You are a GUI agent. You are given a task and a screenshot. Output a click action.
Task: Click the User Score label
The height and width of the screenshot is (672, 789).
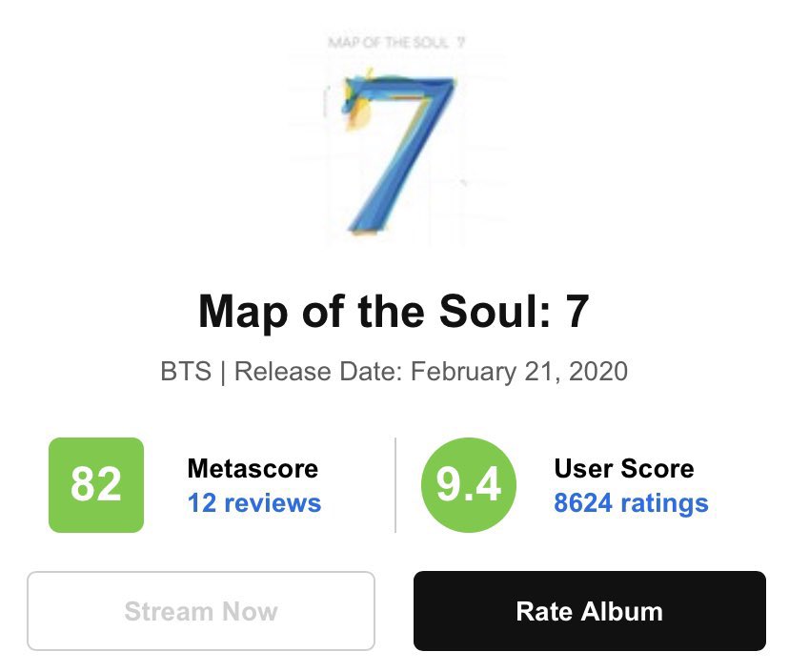click(624, 469)
